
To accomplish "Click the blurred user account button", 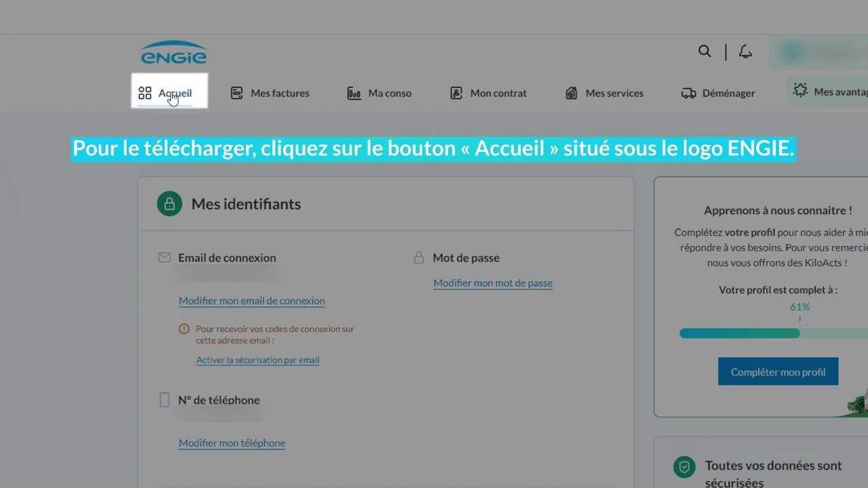I will click(x=818, y=53).
